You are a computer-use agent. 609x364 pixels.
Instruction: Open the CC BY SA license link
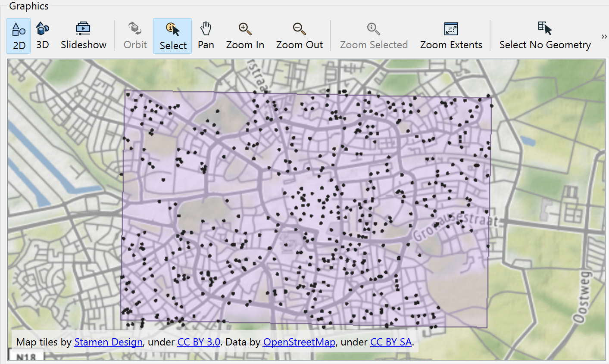point(391,342)
